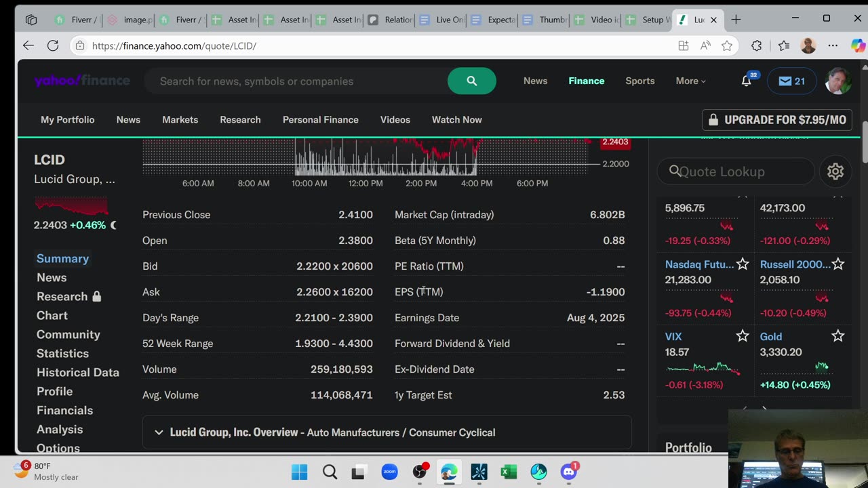Star Nasdaq Futures to the watchlist
The image size is (868, 488).
pyautogui.click(x=743, y=264)
